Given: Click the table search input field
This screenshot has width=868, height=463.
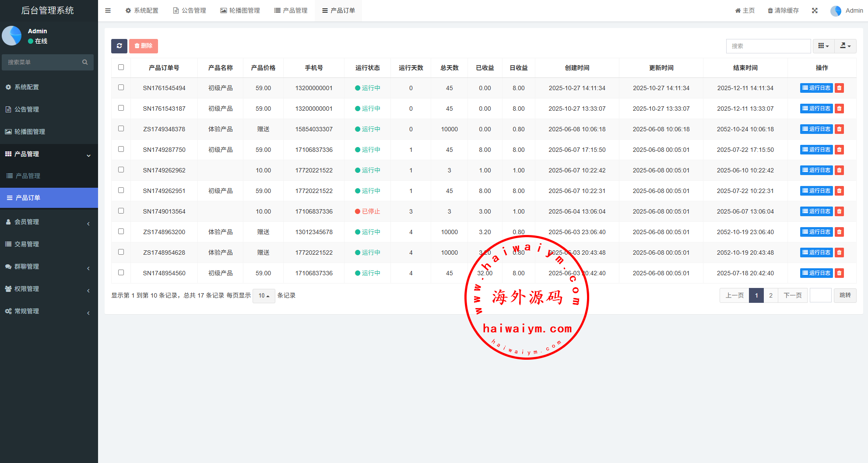Looking at the screenshot, I should (768, 46).
